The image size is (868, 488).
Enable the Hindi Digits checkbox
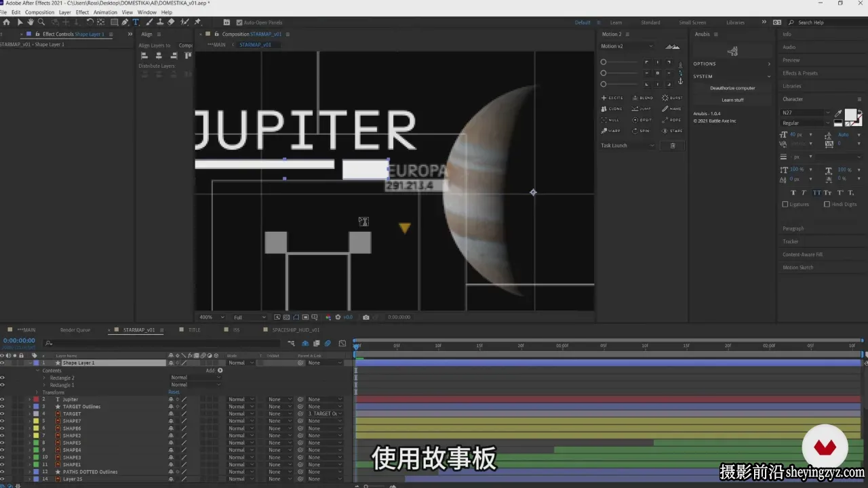click(x=827, y=204)
